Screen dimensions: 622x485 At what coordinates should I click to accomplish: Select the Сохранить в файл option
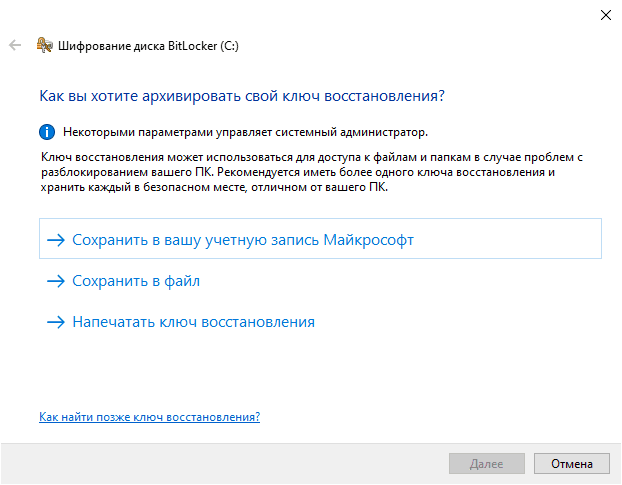click(136, 282)
